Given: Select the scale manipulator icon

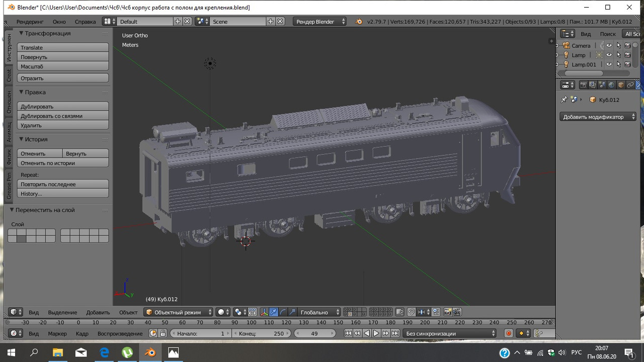Looking at the screenshot, I should [293, 312].
